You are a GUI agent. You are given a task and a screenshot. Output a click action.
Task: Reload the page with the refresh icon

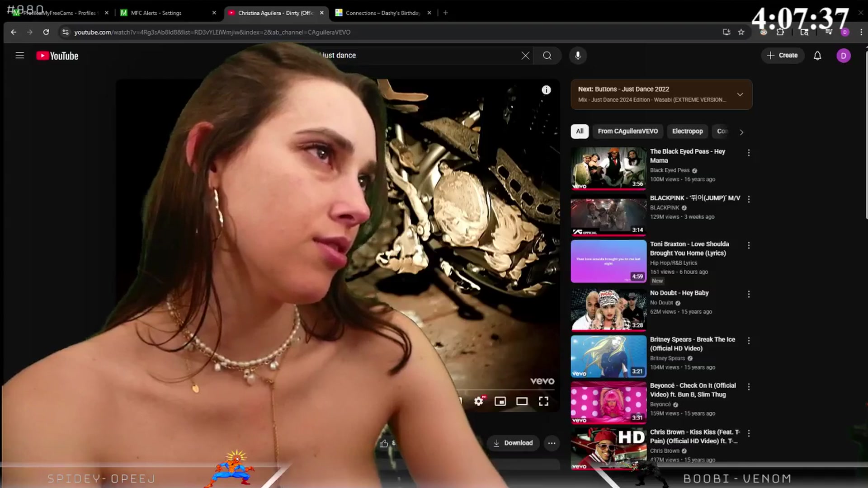coord(46,32)
